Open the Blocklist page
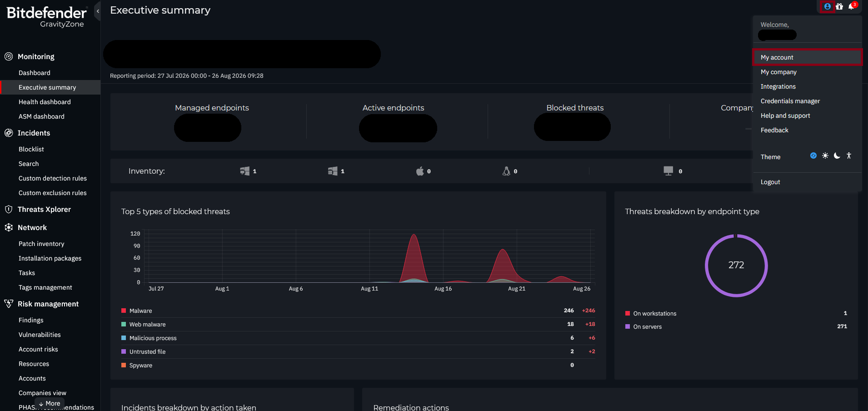This screenshot has width=868, height=411. pyautogui.click(x=31, y=149)
